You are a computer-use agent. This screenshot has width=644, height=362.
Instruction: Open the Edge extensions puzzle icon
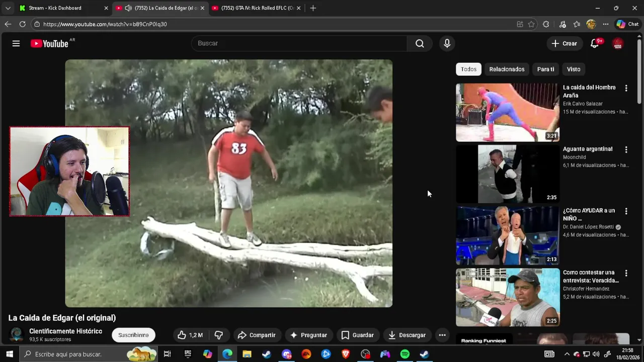pos(546,24)
